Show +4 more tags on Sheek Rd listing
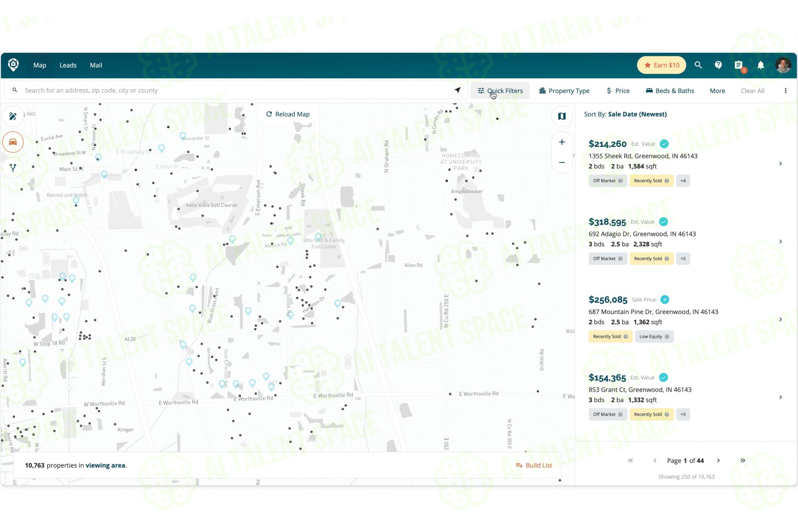 683,181
